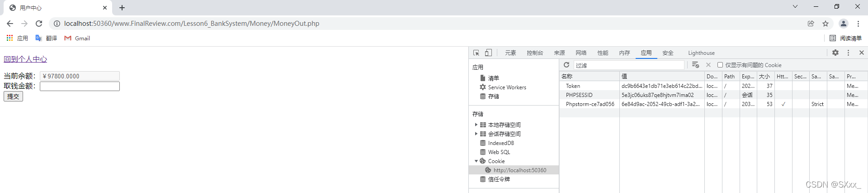This screenshot has width=868, height=193.
Task: Click 回到个人中心 link
Action: [25, 59]
